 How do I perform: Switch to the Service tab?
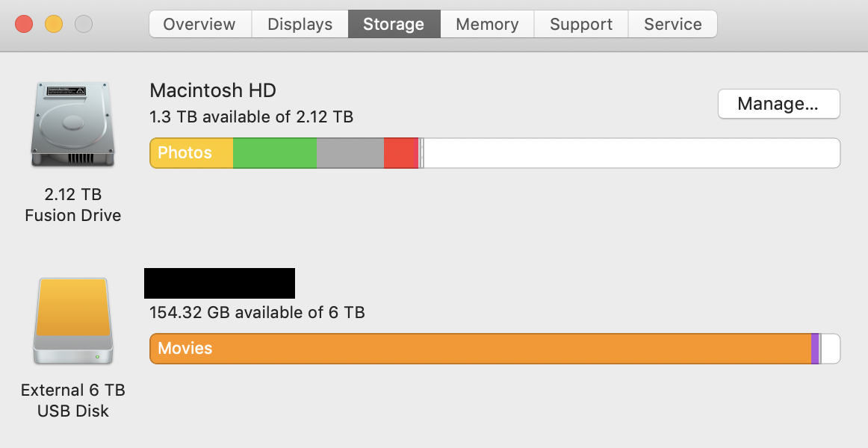tap(672, 24)
